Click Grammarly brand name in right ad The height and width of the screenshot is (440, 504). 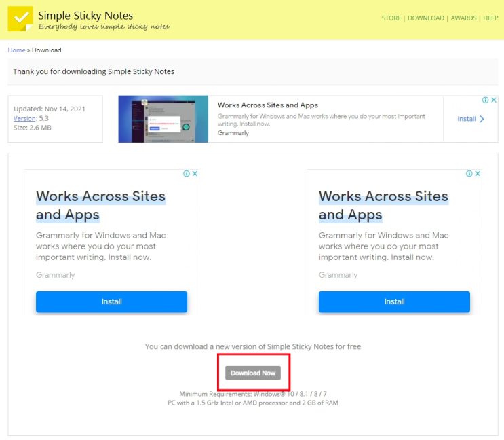click(338, 275)
